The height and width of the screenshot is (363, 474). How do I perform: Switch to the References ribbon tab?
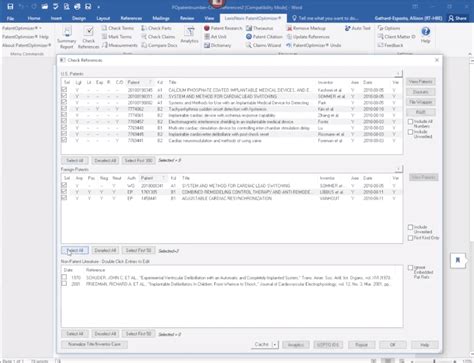131,18
